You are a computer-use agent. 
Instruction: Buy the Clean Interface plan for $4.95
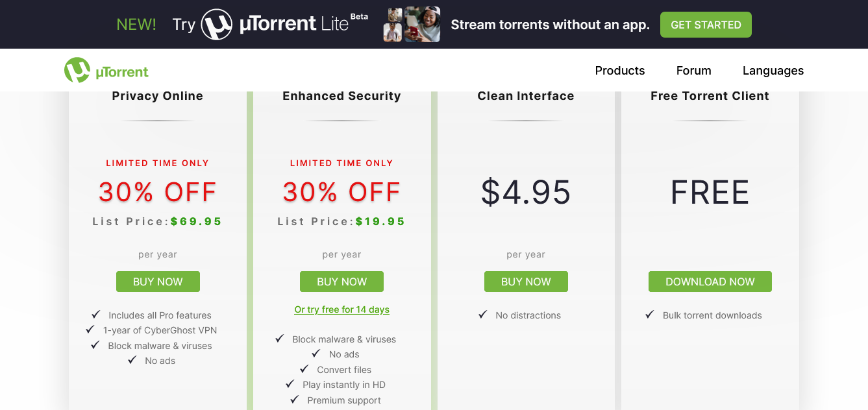tap(526, 282)
